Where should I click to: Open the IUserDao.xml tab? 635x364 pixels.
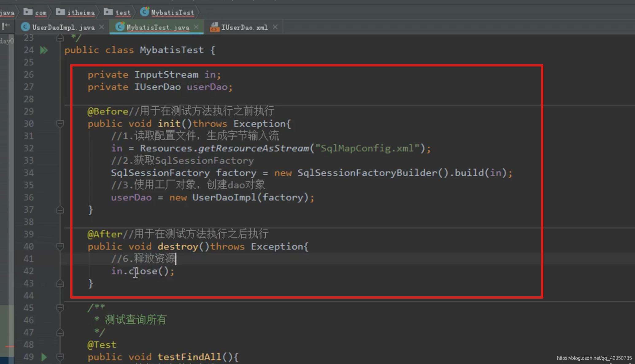[x=244, y=28]
